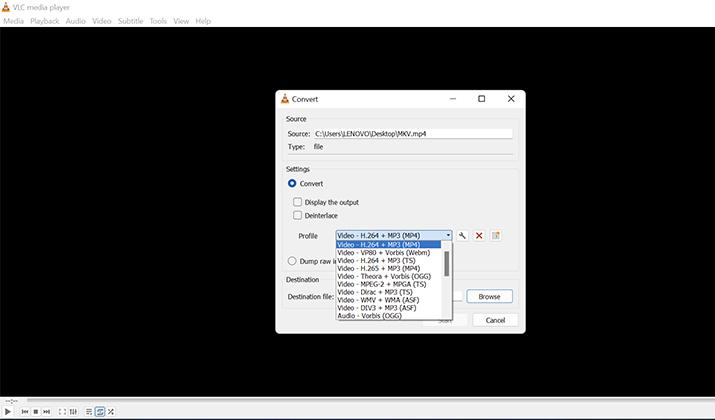Choose Video - Dirac + MP3 (TS)
The image size is (715, 420).
click(x=389, y=292)
